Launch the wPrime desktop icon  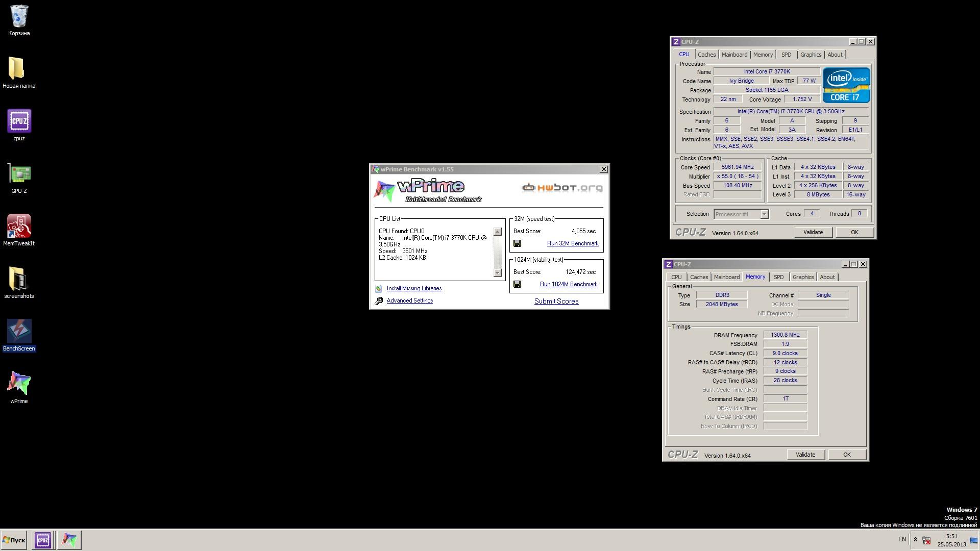tap(19, 388)
